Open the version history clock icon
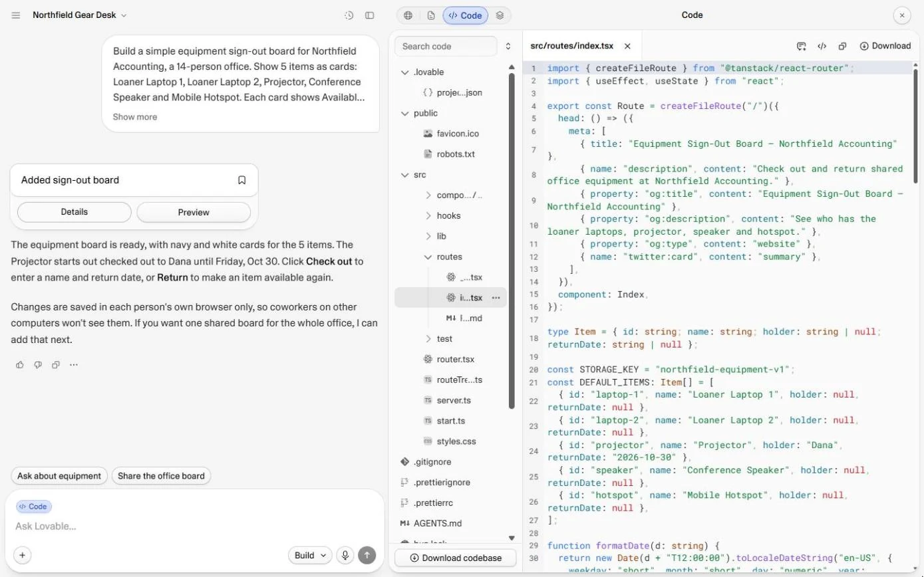Screen dimensions: 924x577 pyautogui.click(x=349, y=15)
